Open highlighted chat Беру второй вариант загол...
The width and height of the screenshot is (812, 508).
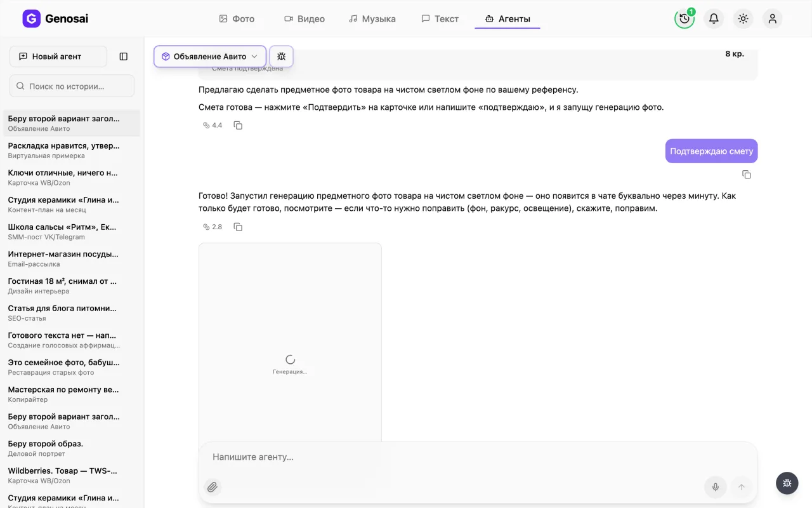click(72, 123)
